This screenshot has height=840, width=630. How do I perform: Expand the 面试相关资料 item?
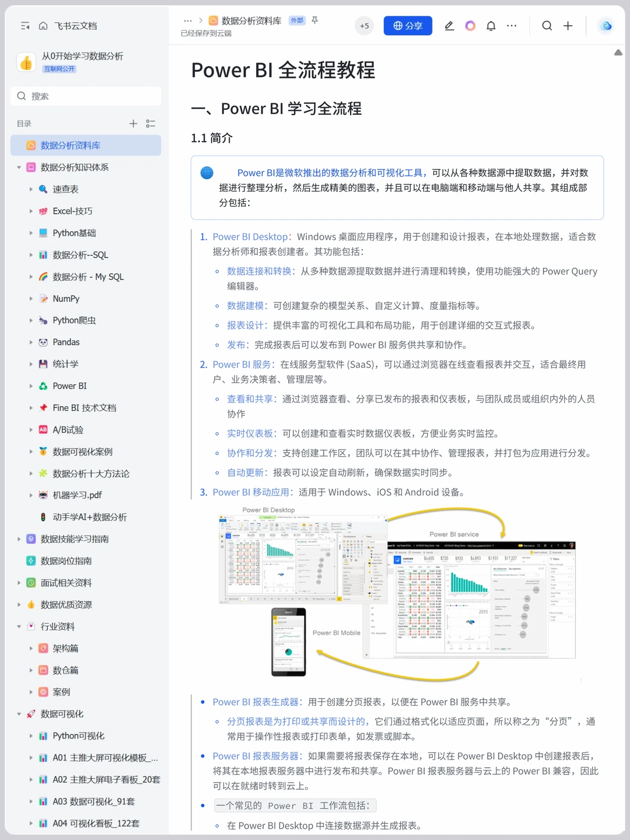(x=19, y=582)
